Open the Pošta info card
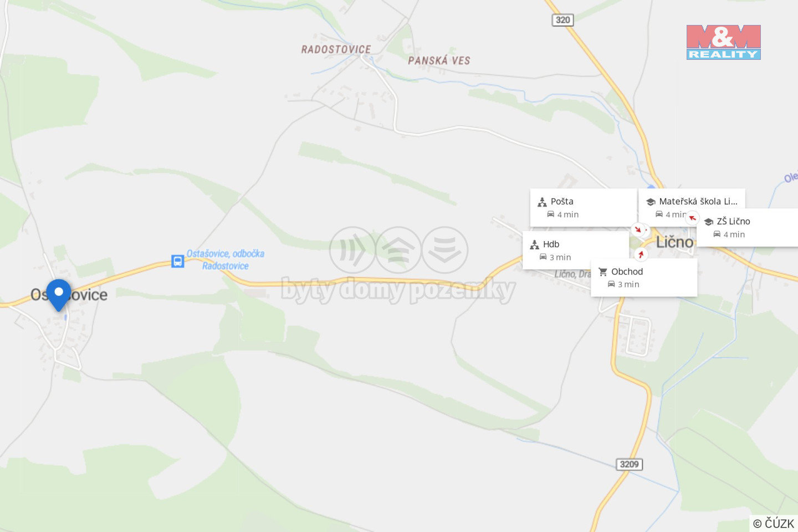 [x=584, y=207]
